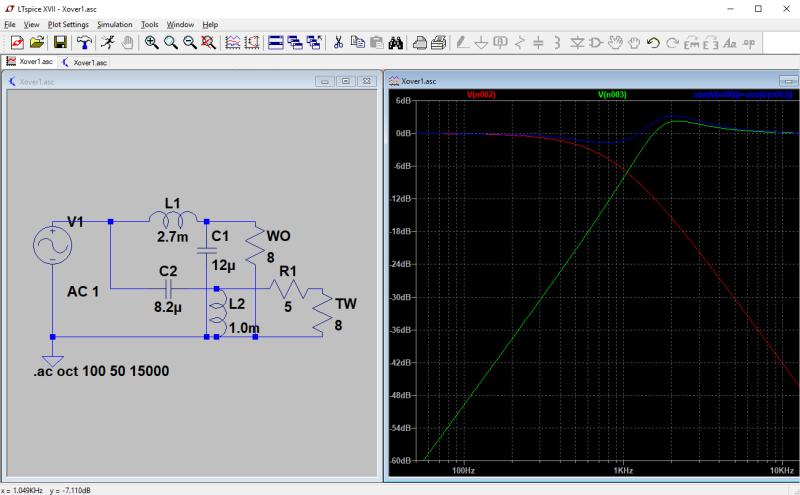
Task: Open the View menu
Action: pyautogui.click(x=31, y=24)
